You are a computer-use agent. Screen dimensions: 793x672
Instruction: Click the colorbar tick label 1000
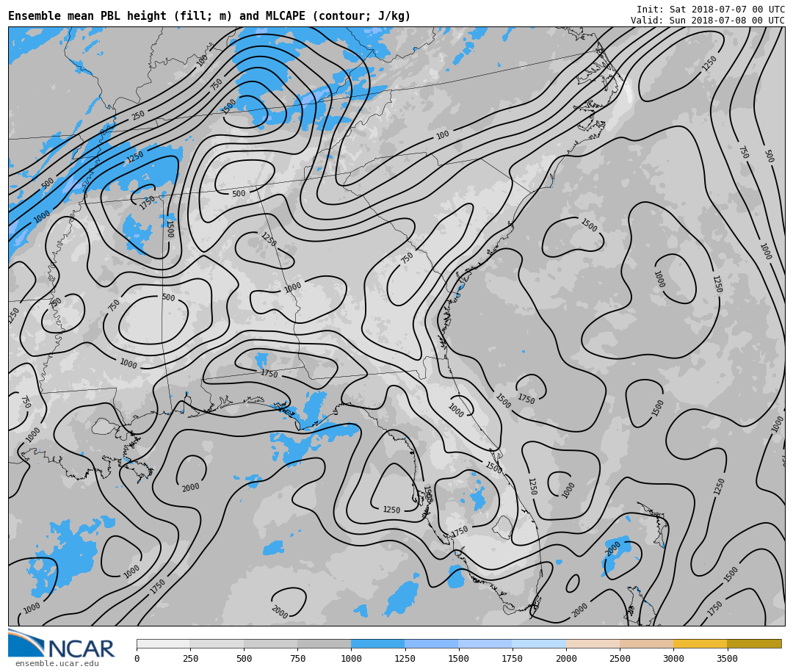tap(351, 658)
